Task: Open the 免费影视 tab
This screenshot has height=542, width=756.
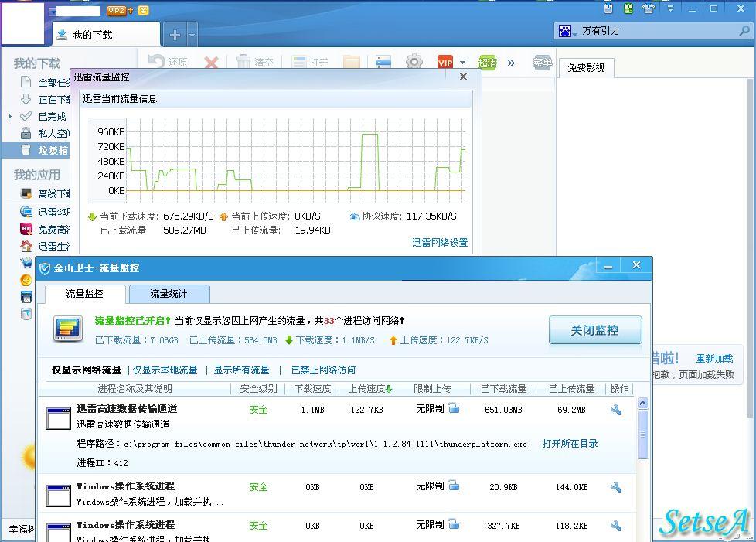Action: click(586, 67)
